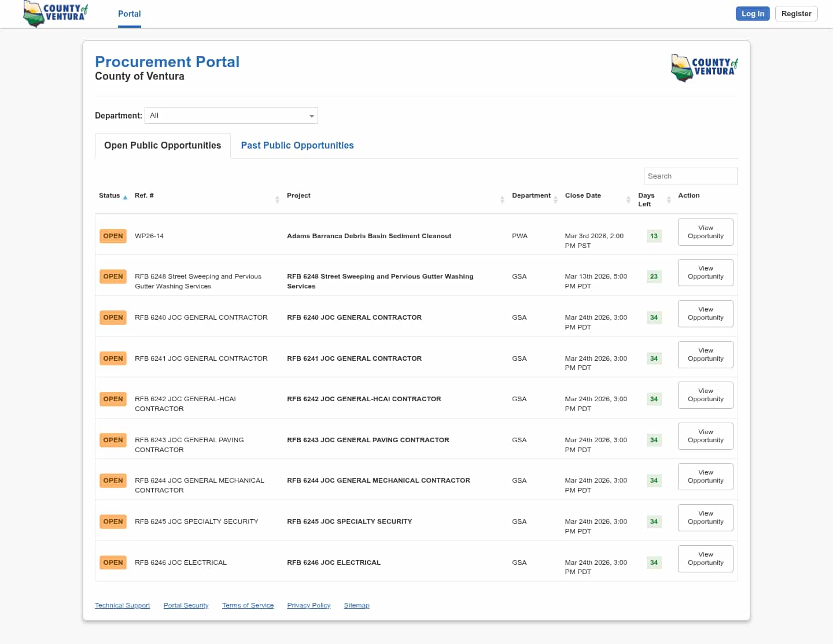Open the Portal navigation item
The height and width of the screenshot is (644, 833).
pos(129,14)
